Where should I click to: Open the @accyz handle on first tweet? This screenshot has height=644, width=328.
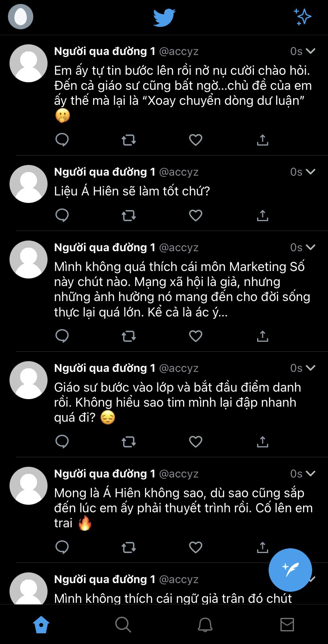(179, 51)
